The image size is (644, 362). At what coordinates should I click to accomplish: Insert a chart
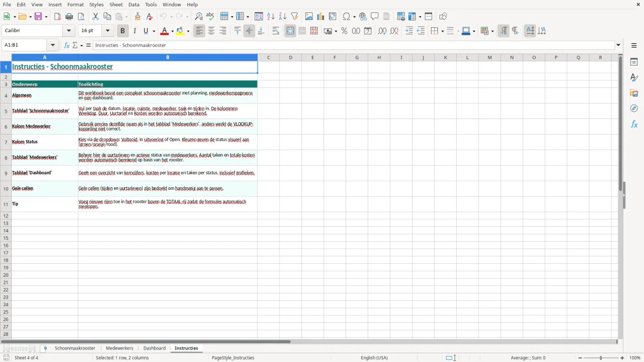(321, 17)
